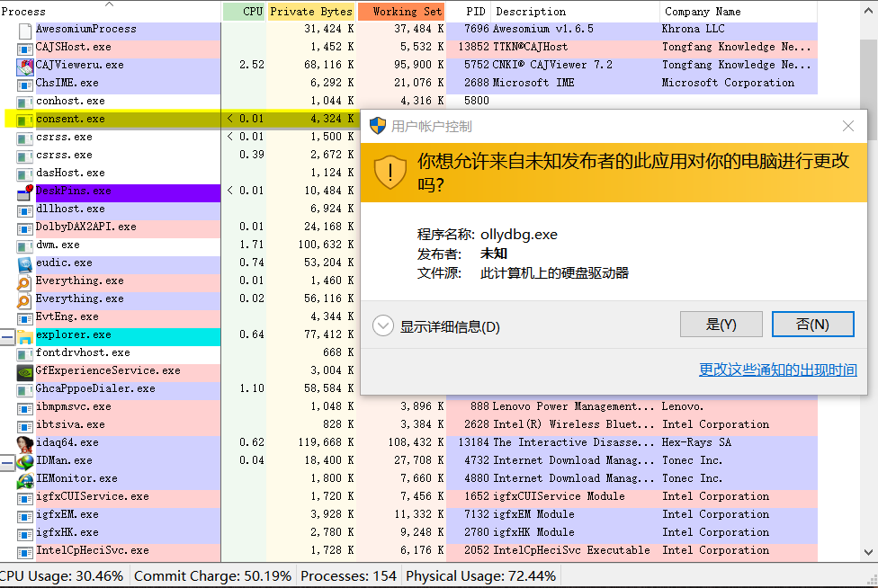This screenshot has height=588, width=878.
Task: Click the Microsoft IME description cell
Action: coord(533,82)
